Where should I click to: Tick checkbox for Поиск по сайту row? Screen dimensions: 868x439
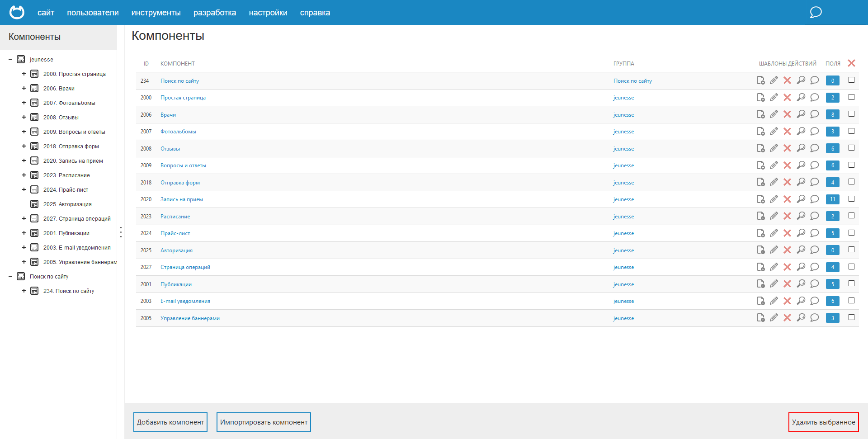[851, 80]
